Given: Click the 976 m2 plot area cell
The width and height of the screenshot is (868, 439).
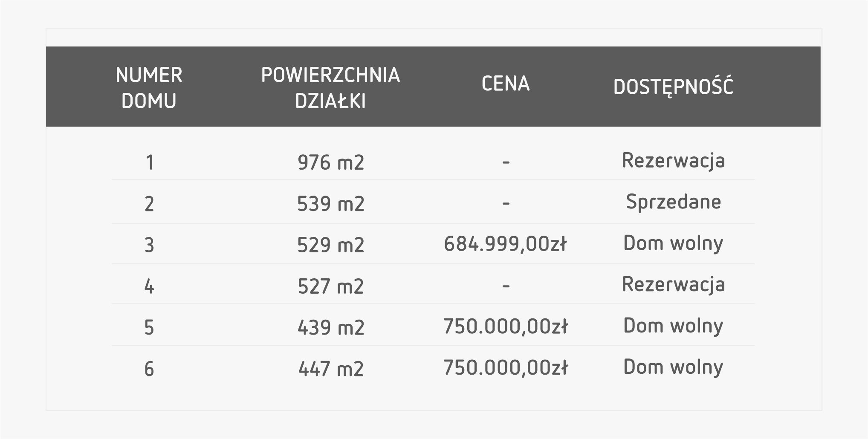Looking at the screenshot, I should (331, 162).
